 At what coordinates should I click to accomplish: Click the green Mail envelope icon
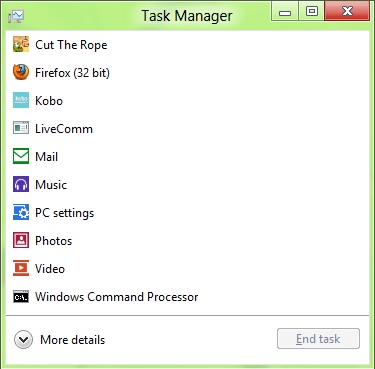(x=21, y=156)
